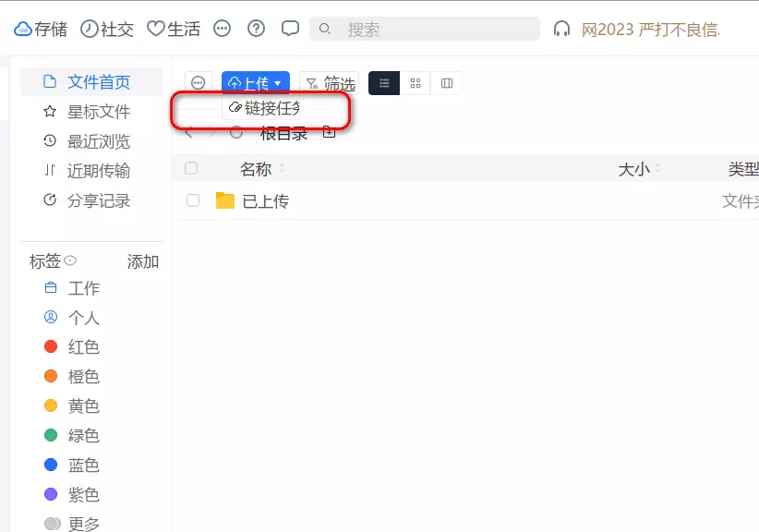Click the new folder icon after 根目录
Screen dimensions: 759x532
click(x=329, y=131)
